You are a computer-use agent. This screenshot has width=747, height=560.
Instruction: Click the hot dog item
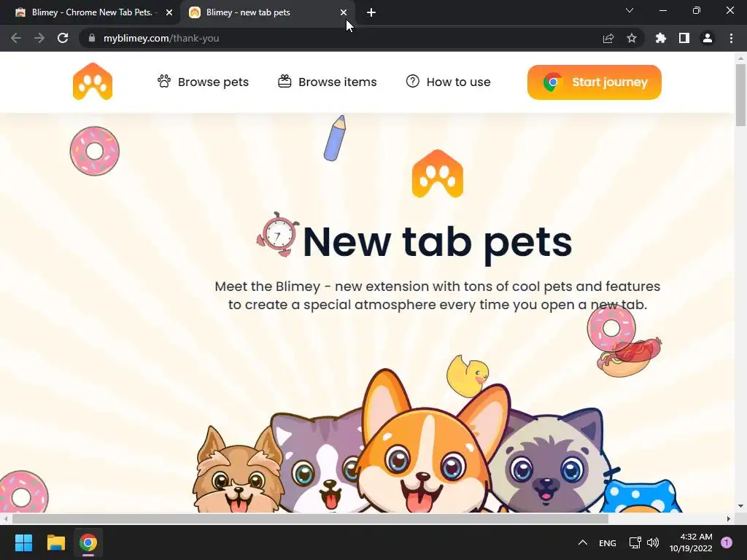click(x=630, y=357)
